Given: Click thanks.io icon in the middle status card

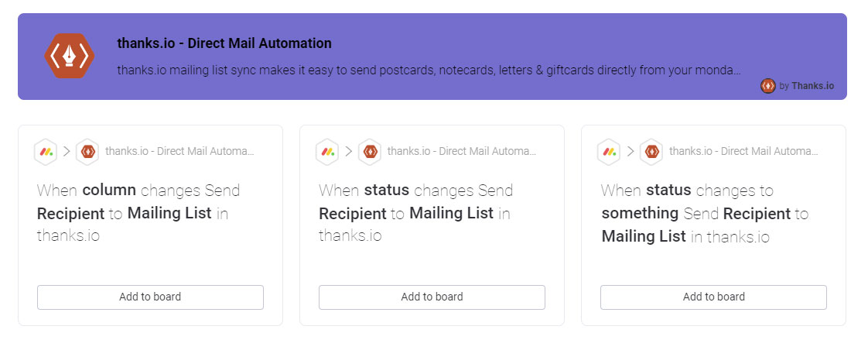Looking at the screenshot, I should coord(369,152).
